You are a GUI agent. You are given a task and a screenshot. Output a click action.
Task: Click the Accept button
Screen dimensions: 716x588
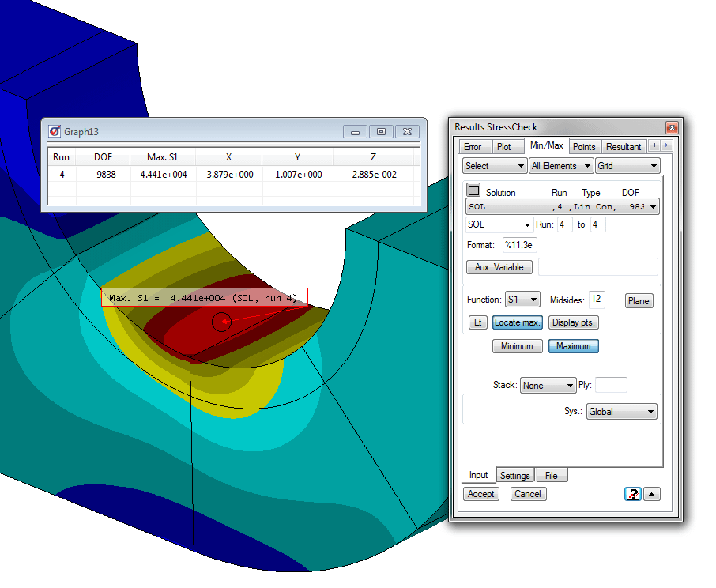coord(480,494)
